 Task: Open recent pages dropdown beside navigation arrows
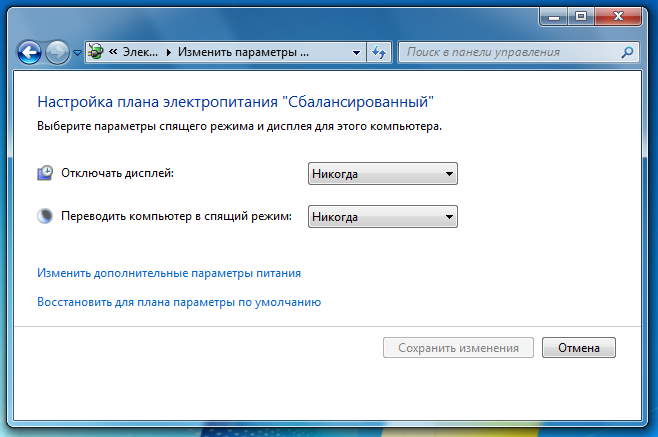click(77, 53)
